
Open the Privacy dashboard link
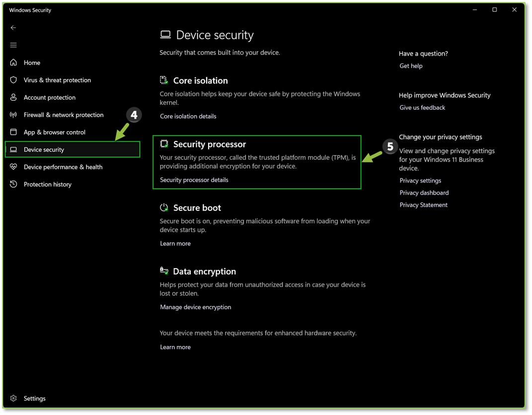click(x=424, y=193)
